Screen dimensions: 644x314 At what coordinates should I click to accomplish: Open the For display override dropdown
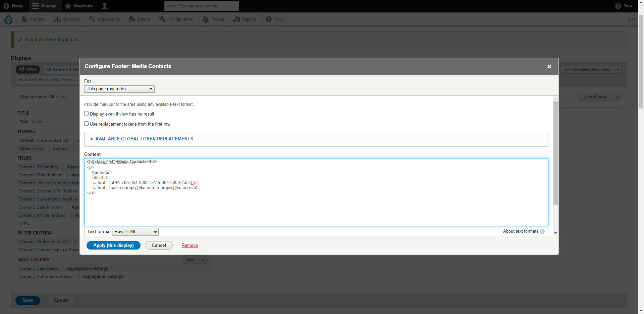(119, 89)
